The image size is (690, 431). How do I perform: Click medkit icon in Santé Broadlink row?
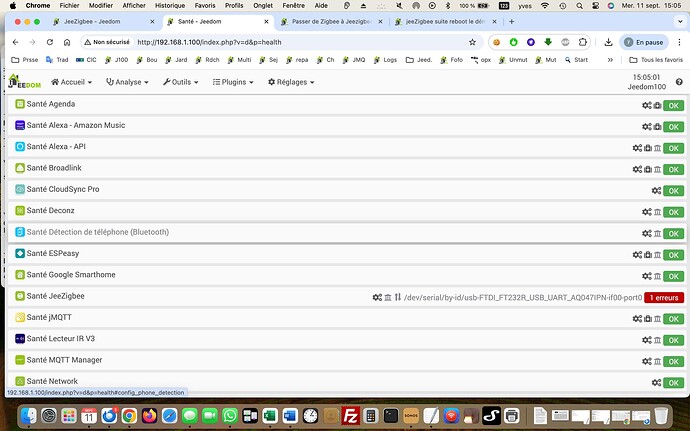click(x=648, y=169)
